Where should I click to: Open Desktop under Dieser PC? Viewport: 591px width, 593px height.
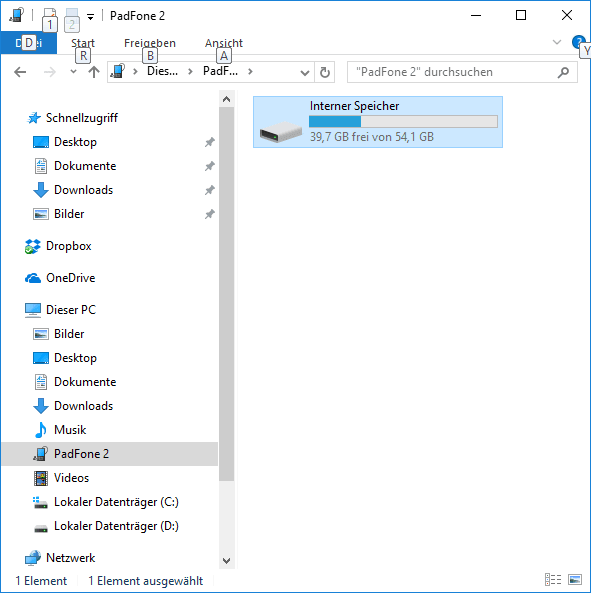(75, 358)
